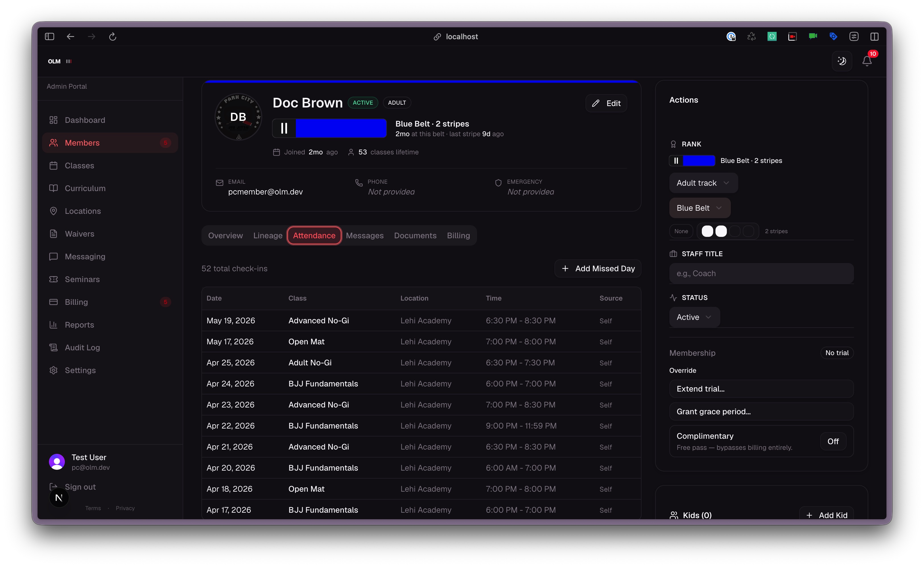Click Add Missed Day button

point(598,268)
